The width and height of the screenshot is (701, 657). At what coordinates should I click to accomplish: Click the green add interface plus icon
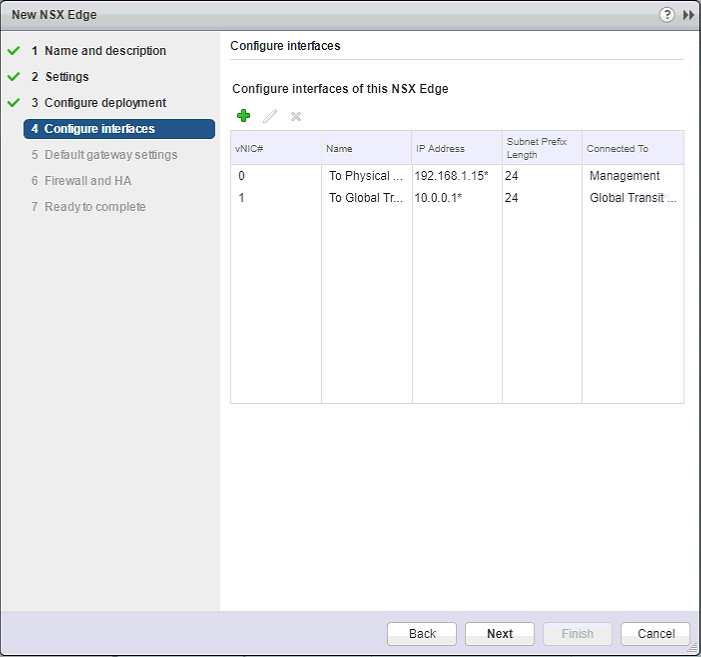tap(243, 117)
